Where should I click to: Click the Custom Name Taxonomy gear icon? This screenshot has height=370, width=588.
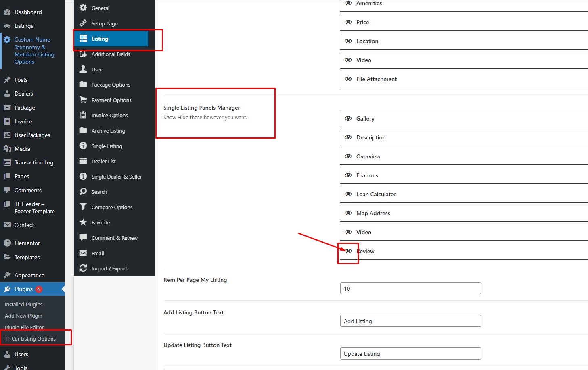[7, 39]
